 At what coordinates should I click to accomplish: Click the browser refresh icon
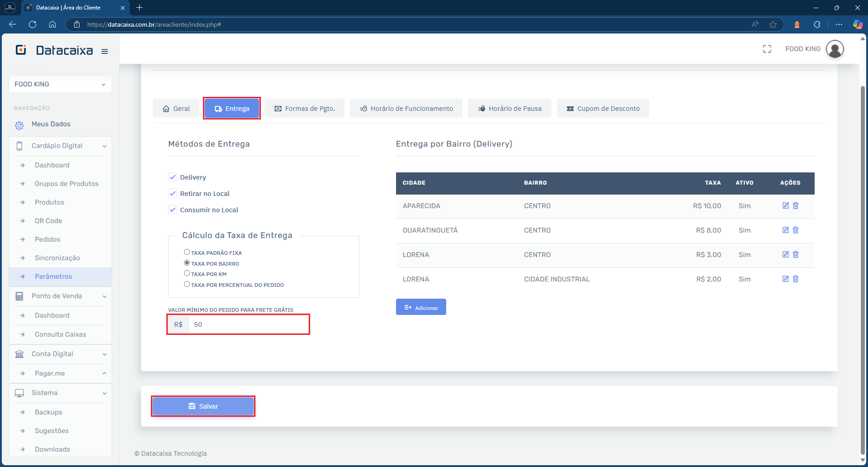(33, 24)
